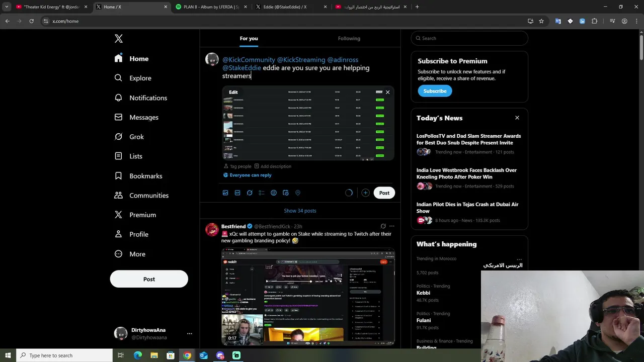
Task: Click the Grok enhance icon in composer
Action: 250,193
